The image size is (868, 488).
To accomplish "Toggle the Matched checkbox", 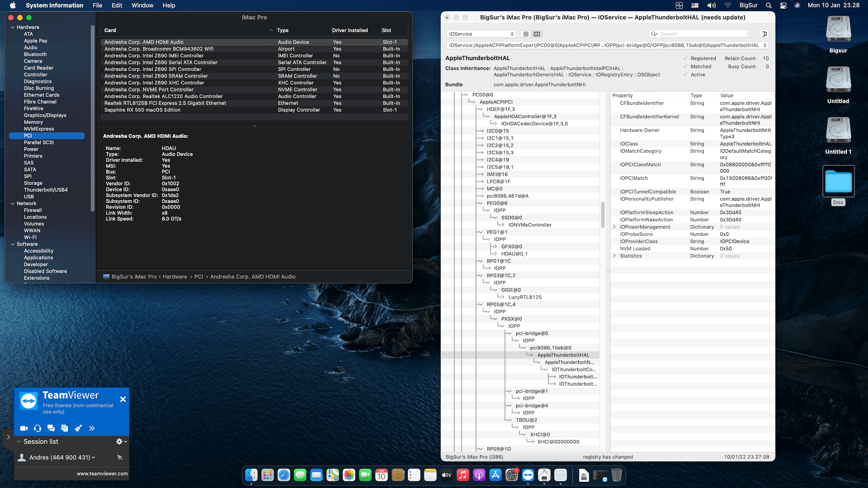I will point(685,66).
